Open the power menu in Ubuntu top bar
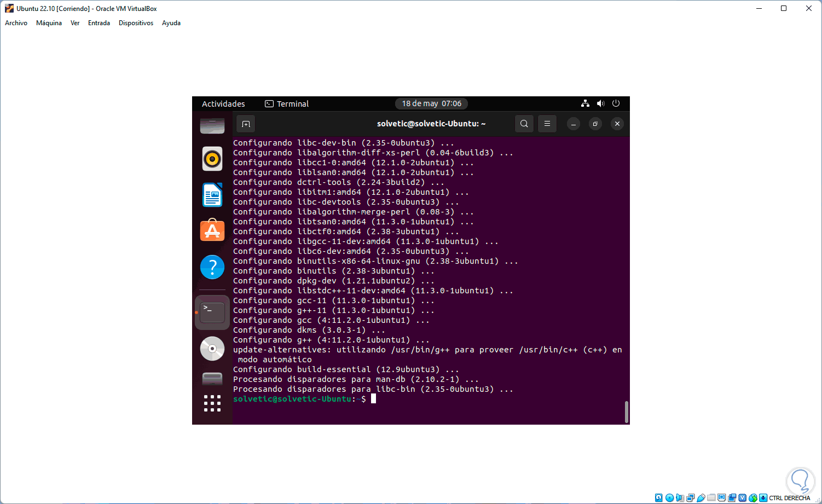822x504 pixels. pyautogui.click(x=616, y=103)
